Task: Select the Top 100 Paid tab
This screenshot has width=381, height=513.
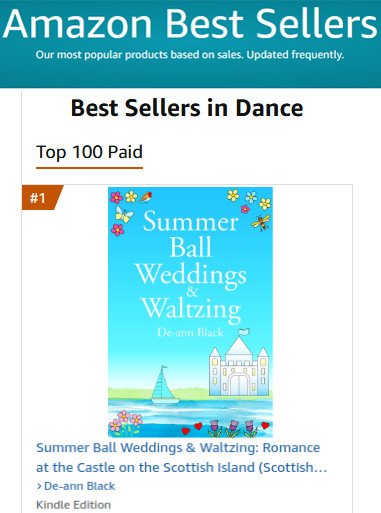Action: pyautogui.click(x=89, y=153)
